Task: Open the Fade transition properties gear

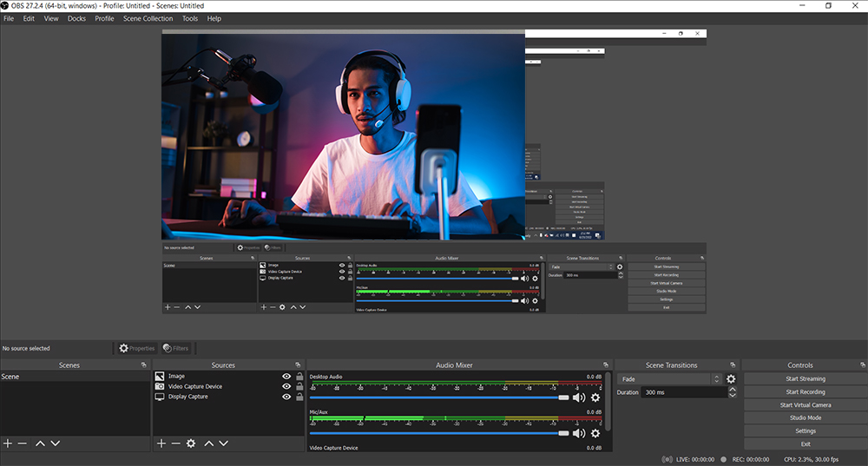Action: pyautogui.click(x=731, y=379)
